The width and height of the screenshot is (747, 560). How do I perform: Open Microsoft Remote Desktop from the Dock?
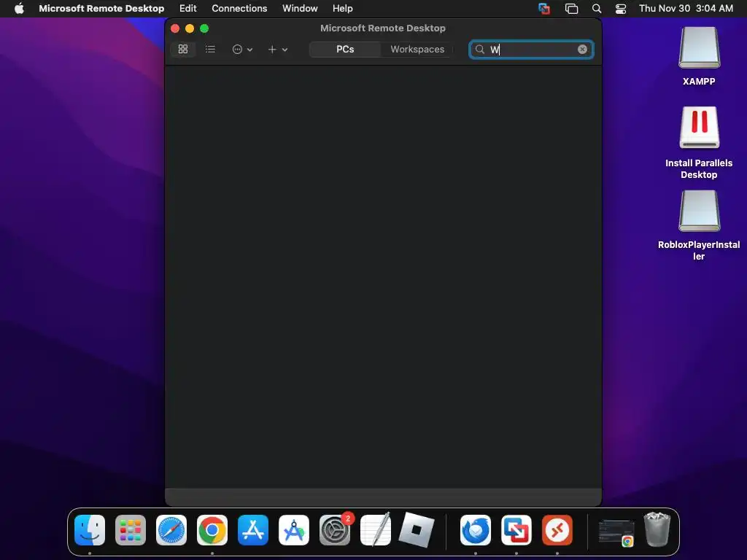point(557,530)
